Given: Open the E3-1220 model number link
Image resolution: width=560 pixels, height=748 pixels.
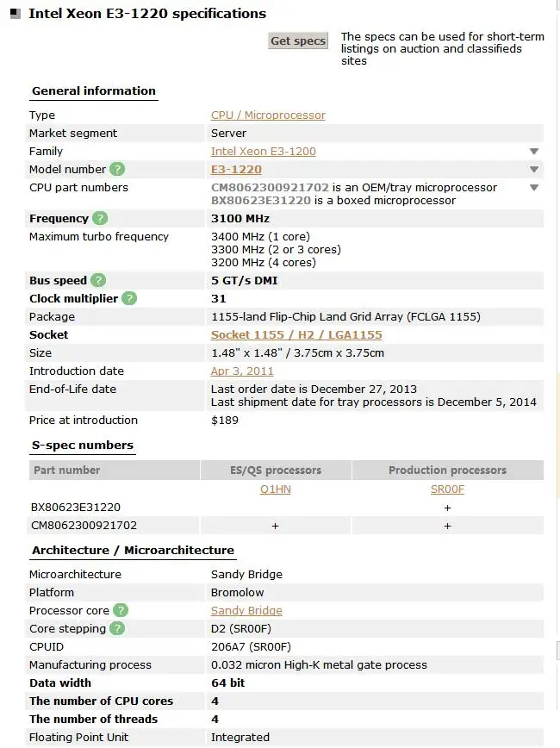Looking at the screenshot, I should tap(236, 170).
